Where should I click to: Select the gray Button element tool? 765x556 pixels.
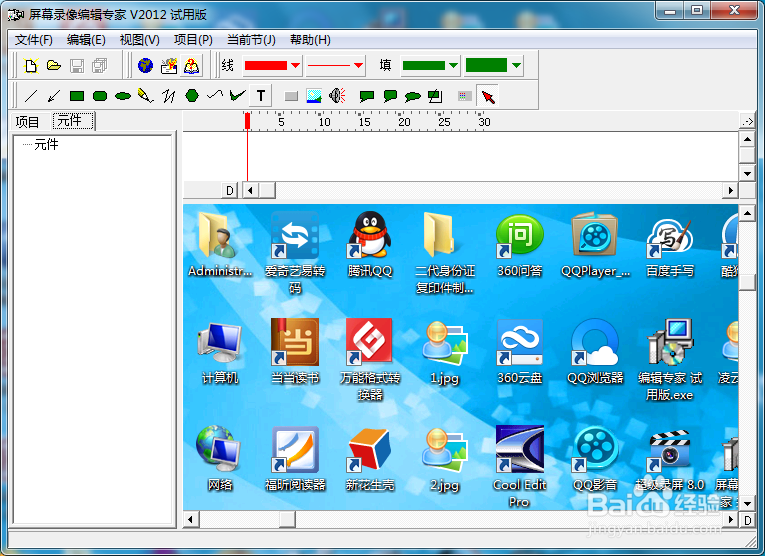291,96
